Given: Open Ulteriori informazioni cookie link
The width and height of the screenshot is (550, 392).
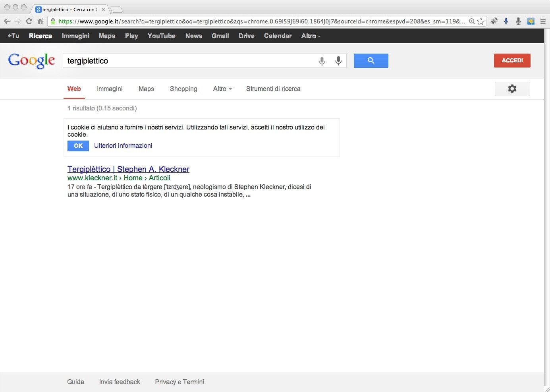Looking at the screenshot, I should (123, 146).
